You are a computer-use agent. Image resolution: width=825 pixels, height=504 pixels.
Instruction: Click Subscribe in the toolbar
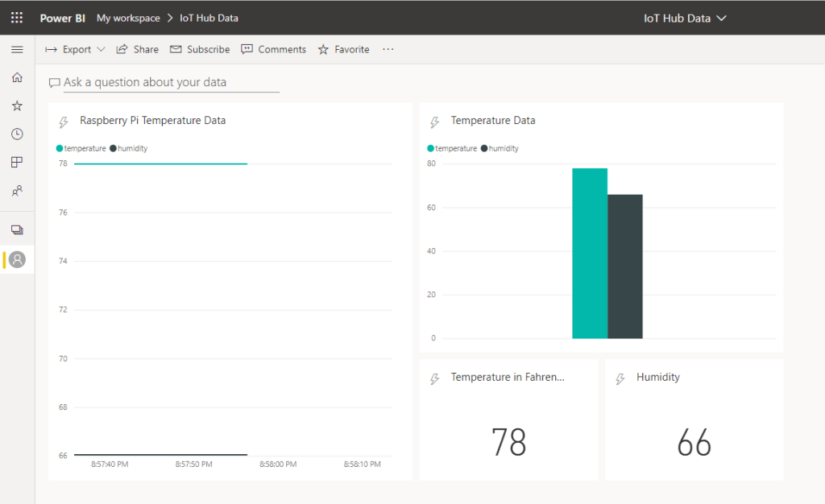[200, 50]
